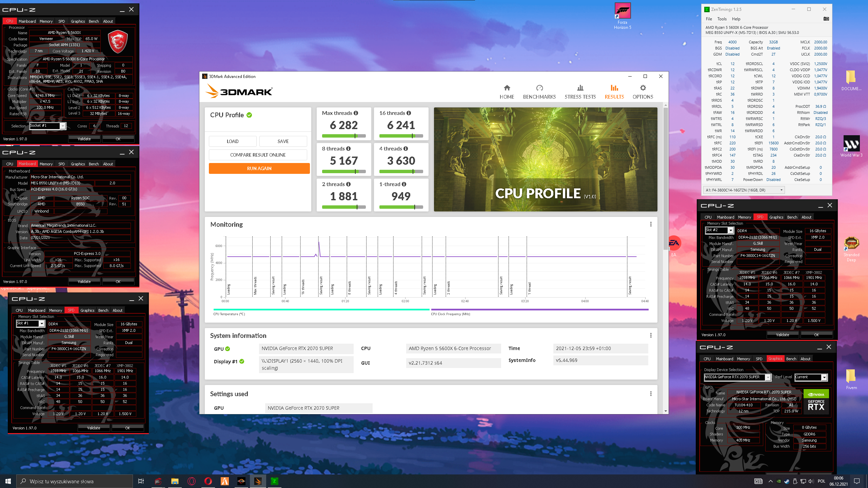Switch to the Bench tab in the CPU-Z Processor window
The height and width of the screenshot is (488, 868).
tap(94, 21)
